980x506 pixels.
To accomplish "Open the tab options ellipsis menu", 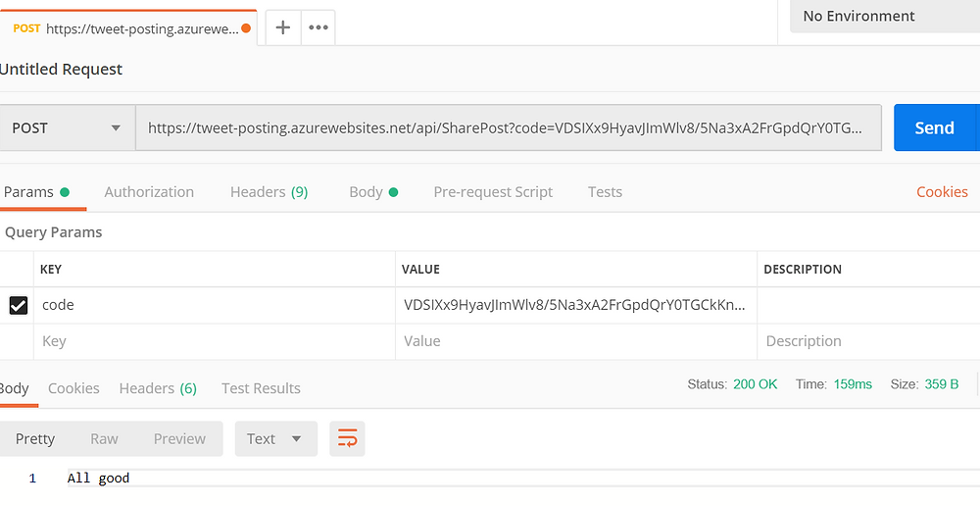I will [318, 27].
